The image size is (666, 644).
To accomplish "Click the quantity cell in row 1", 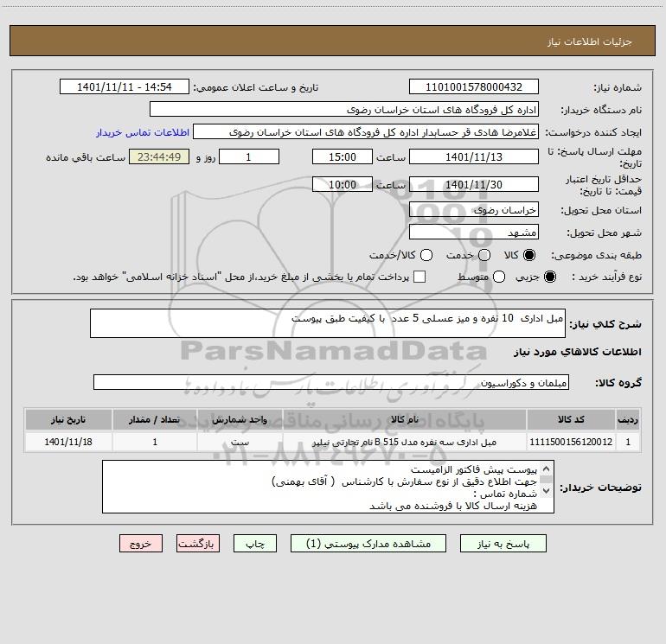I will pyautogui.click(x=155, y=442).
